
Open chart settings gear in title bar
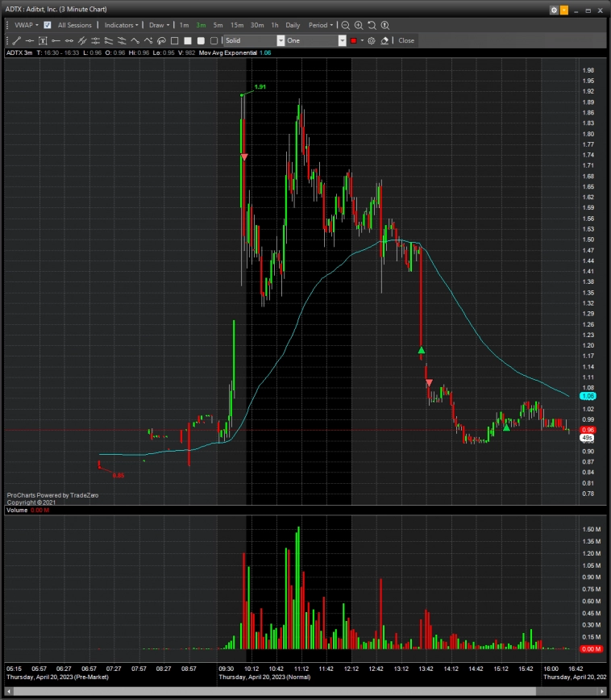[x=554, y=10]
